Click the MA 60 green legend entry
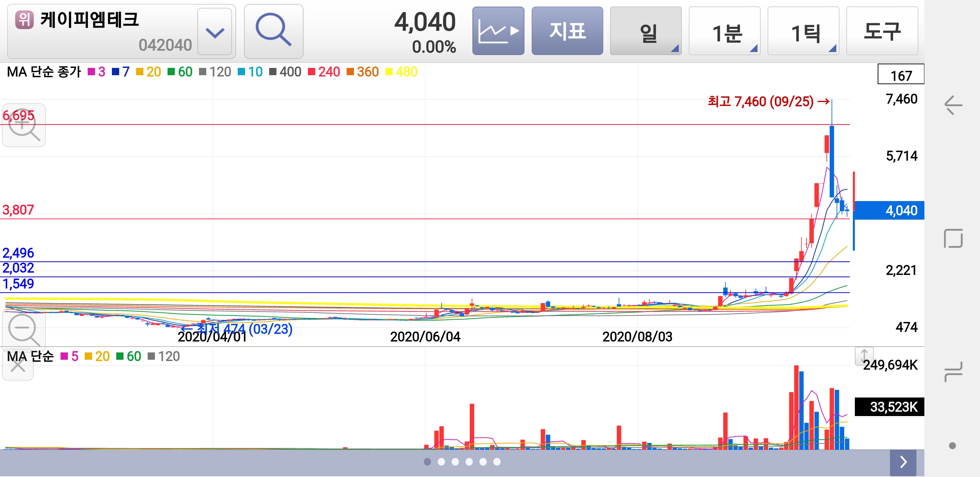The height and width of the screenshot is (477, 980). (180, 72)
